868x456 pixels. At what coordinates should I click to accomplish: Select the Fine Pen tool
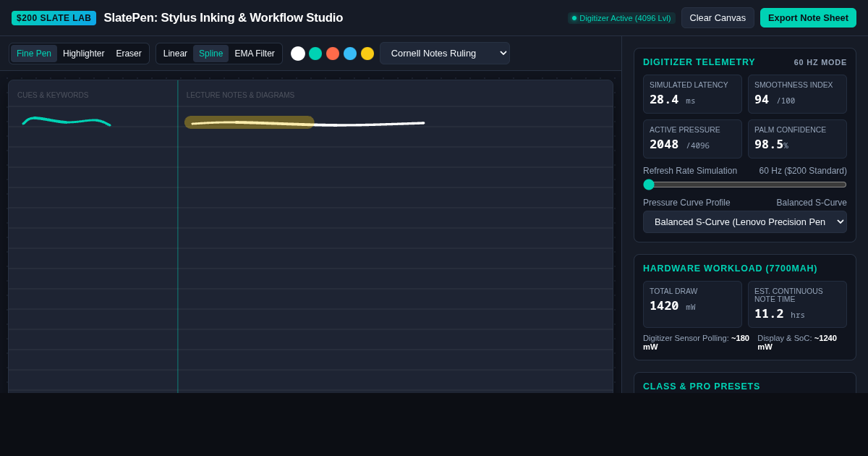click(34, 54)
